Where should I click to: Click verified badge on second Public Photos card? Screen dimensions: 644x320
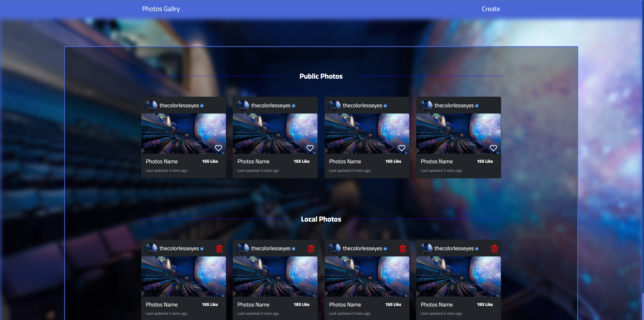click(293, 106)
